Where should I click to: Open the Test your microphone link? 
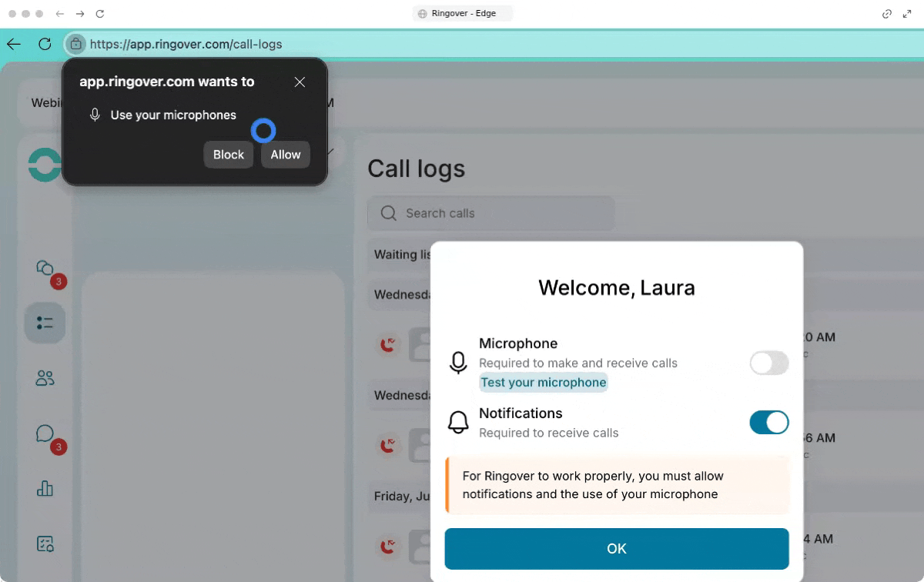pos(544,383)
